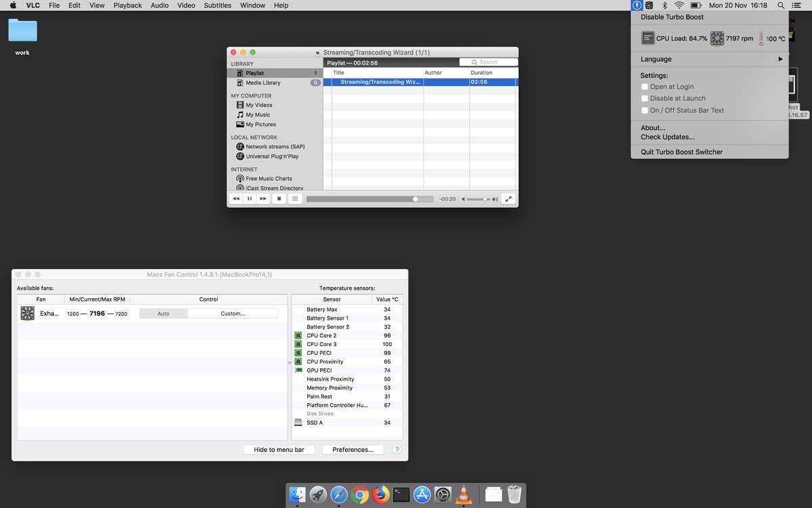Mute VLC via small speaker icon
This screenshot has height=508, width=812.
tap(464, 199)
